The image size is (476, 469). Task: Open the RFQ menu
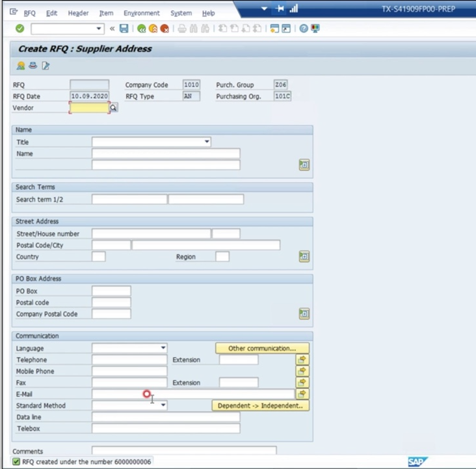click(x=29, y=13)
